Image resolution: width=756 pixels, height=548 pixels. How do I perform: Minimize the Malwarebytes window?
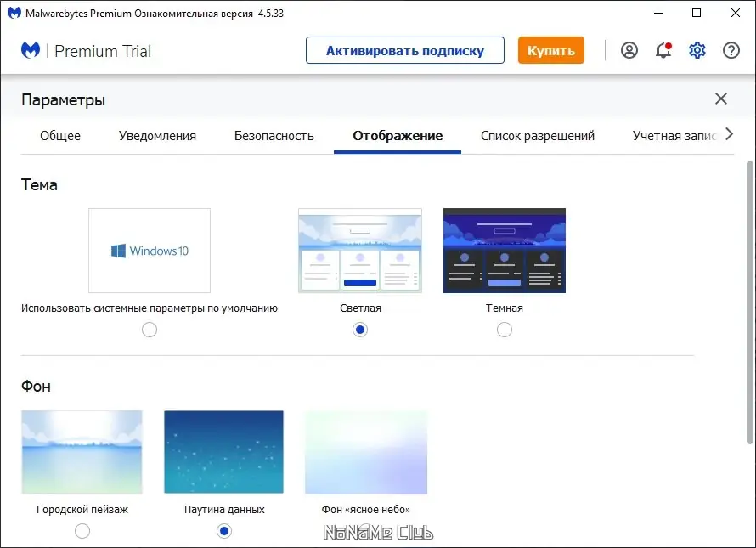(x=658, y=13)
